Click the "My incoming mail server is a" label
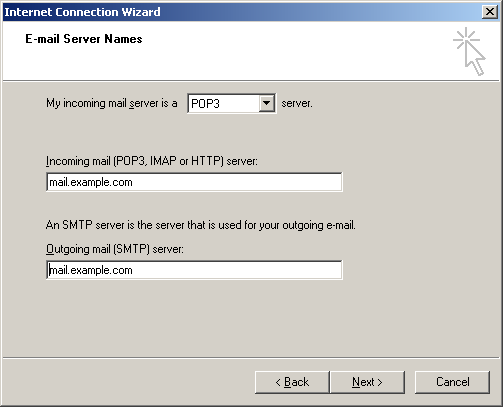 (x=112, y=103)
